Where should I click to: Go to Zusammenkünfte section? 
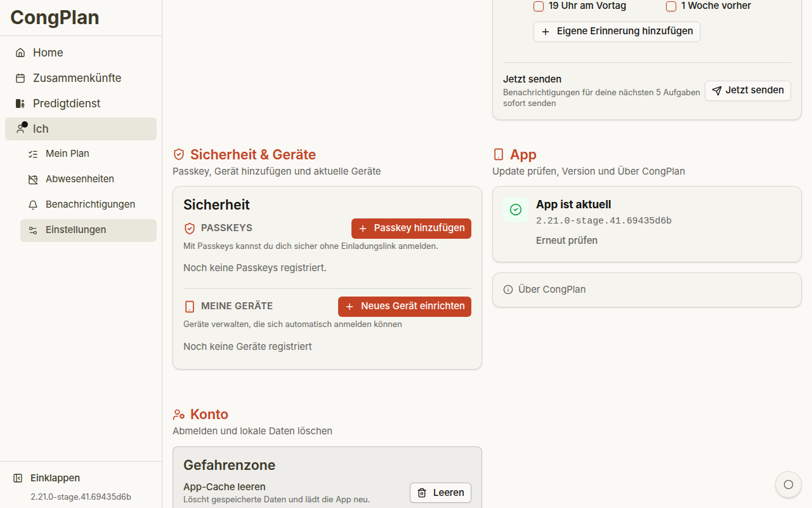tap(81, 78)
